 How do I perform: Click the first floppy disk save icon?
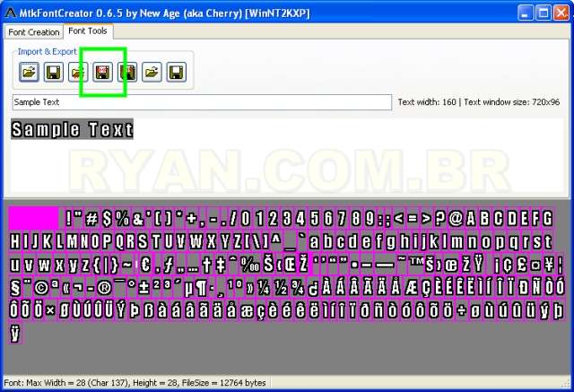point(53,72)
